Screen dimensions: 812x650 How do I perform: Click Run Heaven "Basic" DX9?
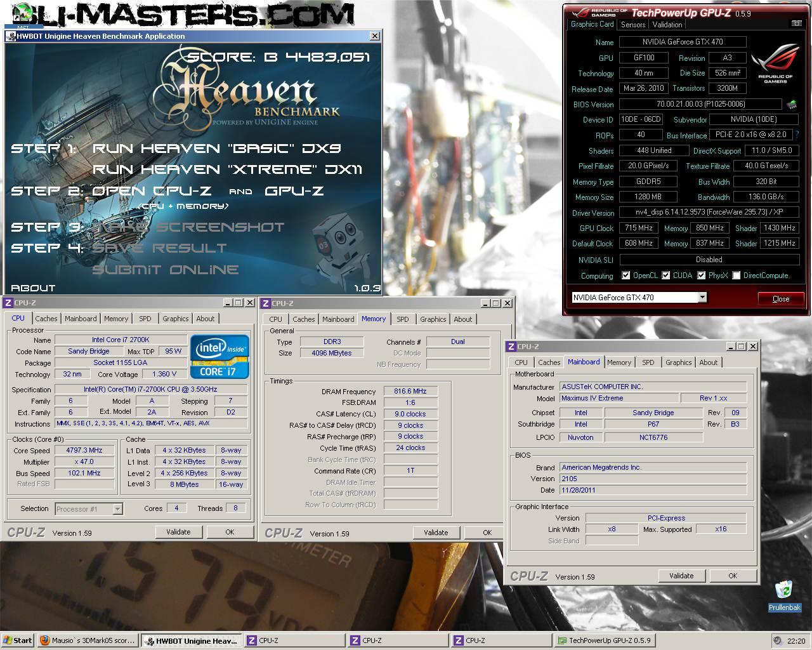(217, 149)
